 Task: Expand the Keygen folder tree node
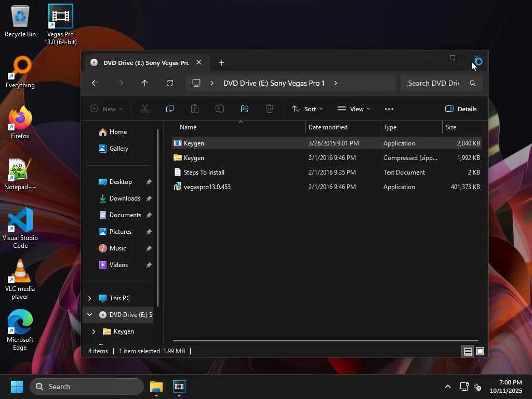tap(94, 331)
